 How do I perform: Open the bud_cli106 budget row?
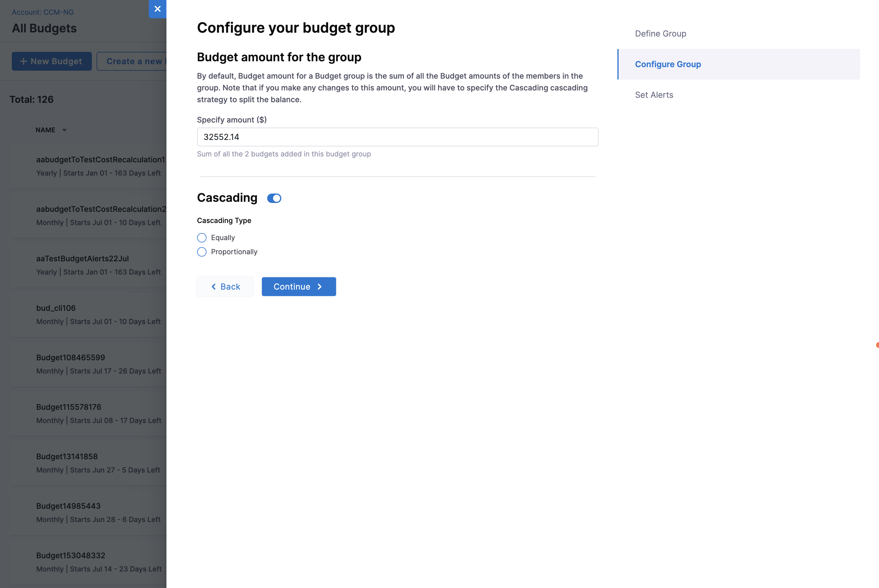[56, 308]
